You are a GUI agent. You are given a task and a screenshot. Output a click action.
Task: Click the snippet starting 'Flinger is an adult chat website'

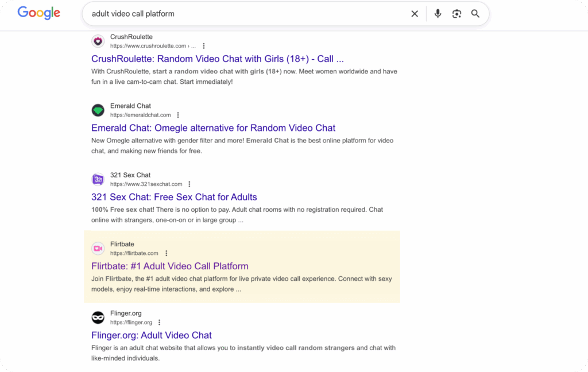243,353
